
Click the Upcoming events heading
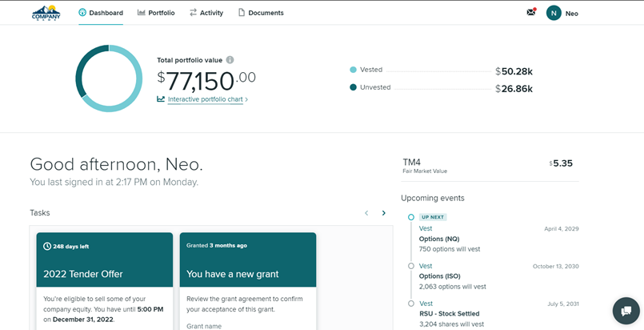click(x=433, y=198)
